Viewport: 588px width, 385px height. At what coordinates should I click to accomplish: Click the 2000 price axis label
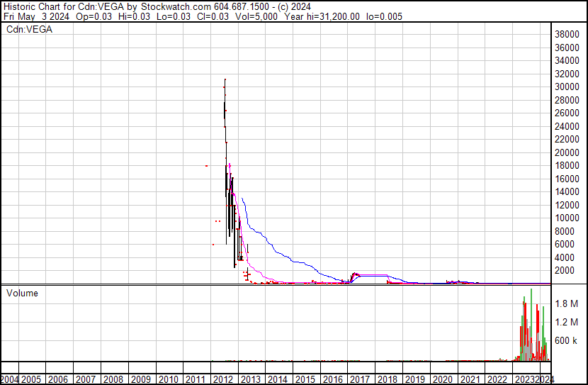[567, 270]
